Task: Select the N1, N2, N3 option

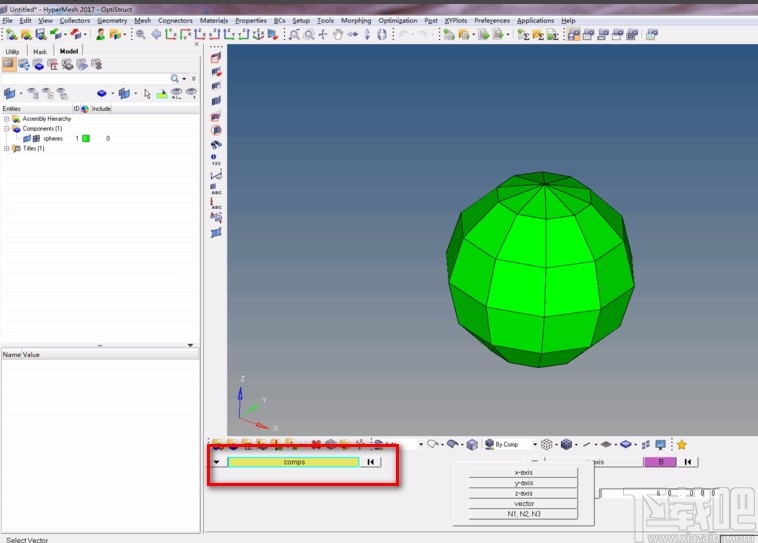Action: pos(523,514)
